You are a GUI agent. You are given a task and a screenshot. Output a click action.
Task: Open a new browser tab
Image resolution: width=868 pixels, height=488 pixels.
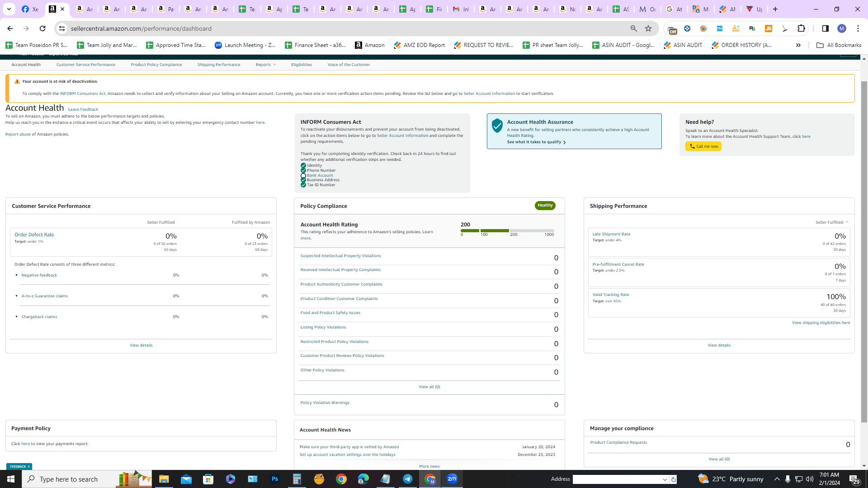click(775, 9)
